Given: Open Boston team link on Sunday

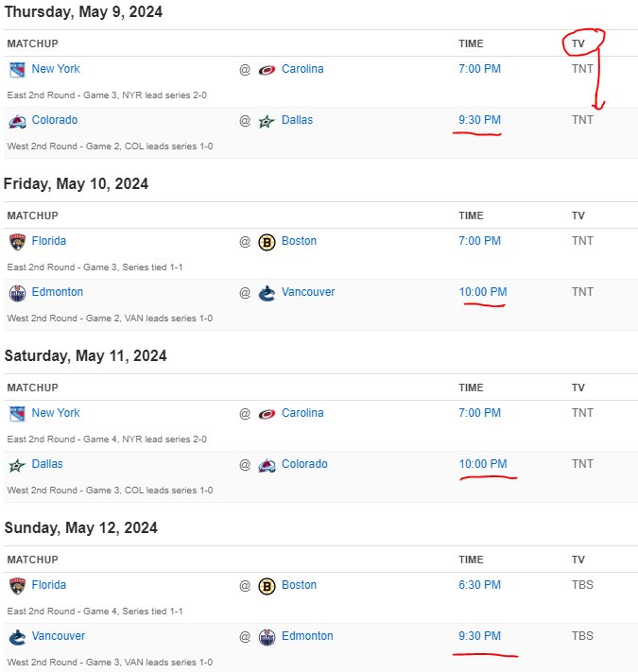Looking at the screenshot, I should 299,584.
